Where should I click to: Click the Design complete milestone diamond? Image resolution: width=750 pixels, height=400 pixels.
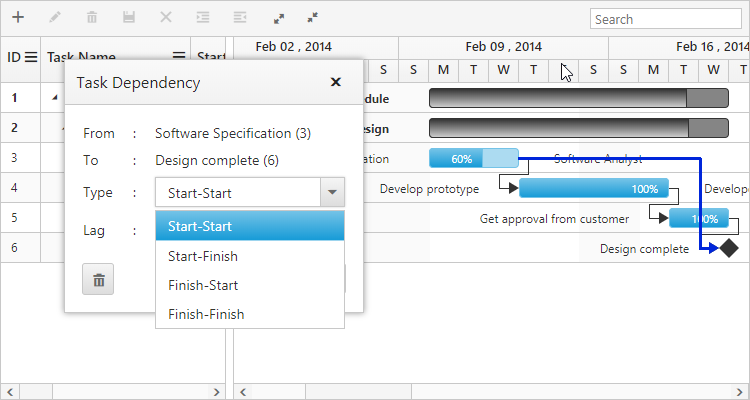click(x=729, y=248)
